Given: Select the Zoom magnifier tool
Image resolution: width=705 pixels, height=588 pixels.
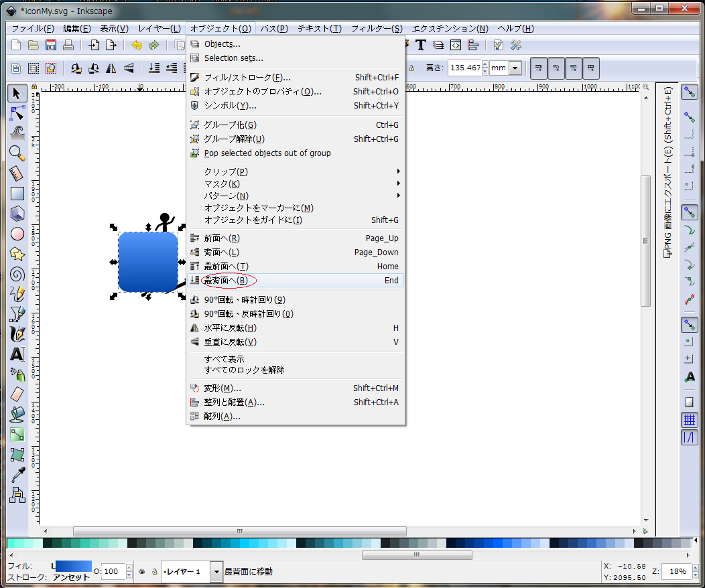Looking at the screenshot, I should point(17,153).
